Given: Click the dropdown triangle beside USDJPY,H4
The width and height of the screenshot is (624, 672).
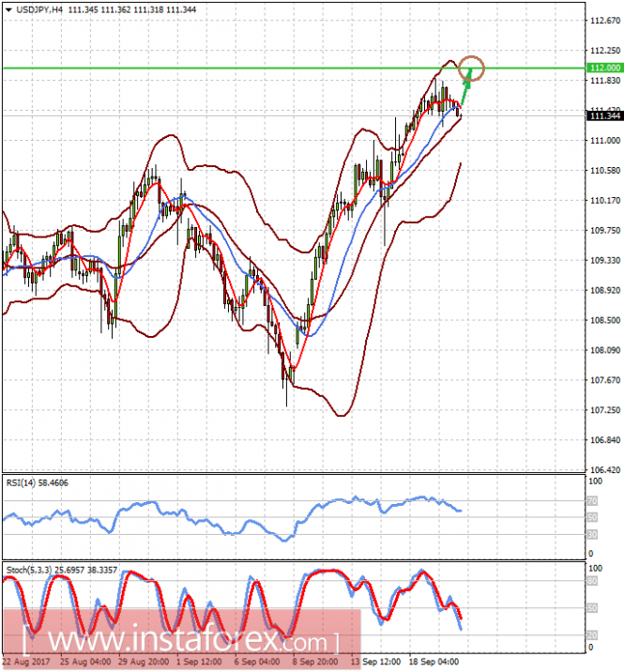Looking at the screenshot, I should (x=8, y=9).
